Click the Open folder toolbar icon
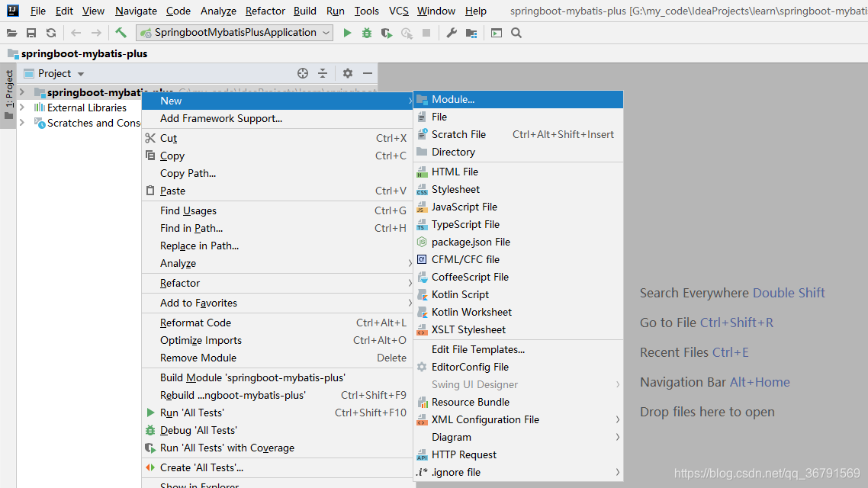The width and height of the screenshot is (868, 488). 11,34
